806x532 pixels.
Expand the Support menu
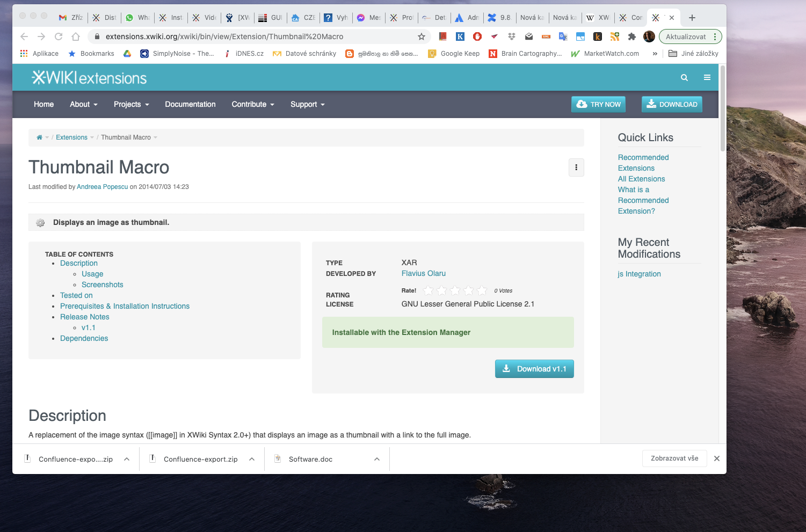click(x=308, y=104)
